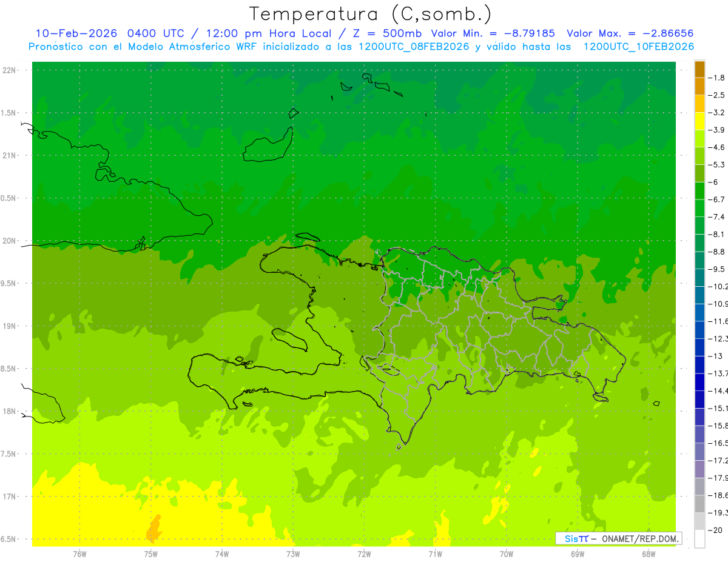The width and height of the screenshot is (728, 562).
Task: Pick the teal swatch between -9.5 and -10.2
Action: [699, 278]
